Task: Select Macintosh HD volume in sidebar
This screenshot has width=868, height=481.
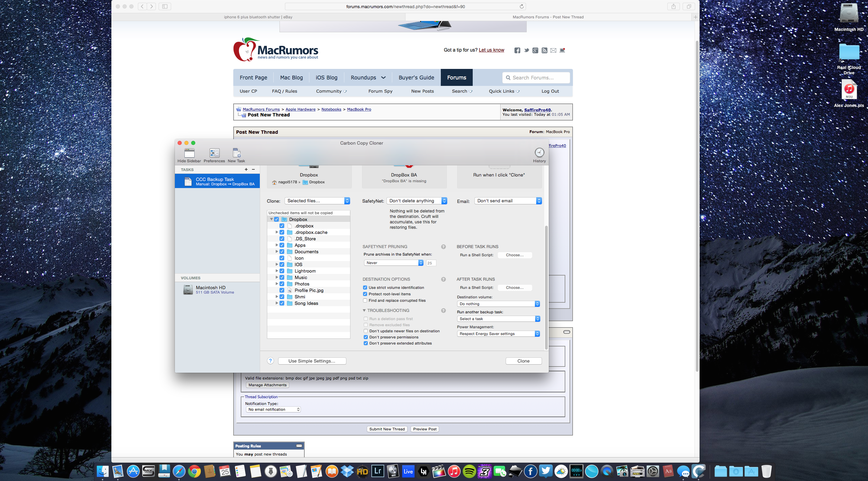Action: point(217,290)
